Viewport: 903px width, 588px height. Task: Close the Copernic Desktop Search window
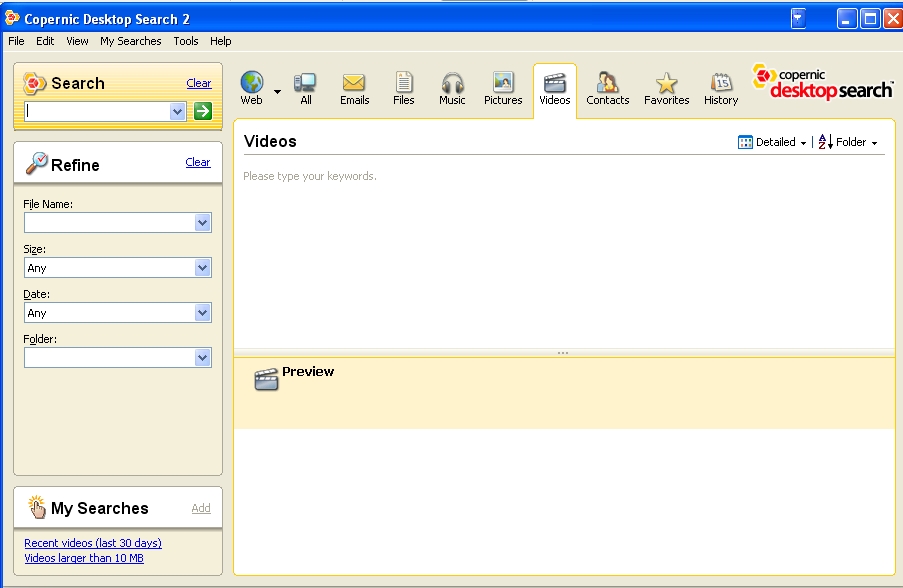(x=893, y=18)
